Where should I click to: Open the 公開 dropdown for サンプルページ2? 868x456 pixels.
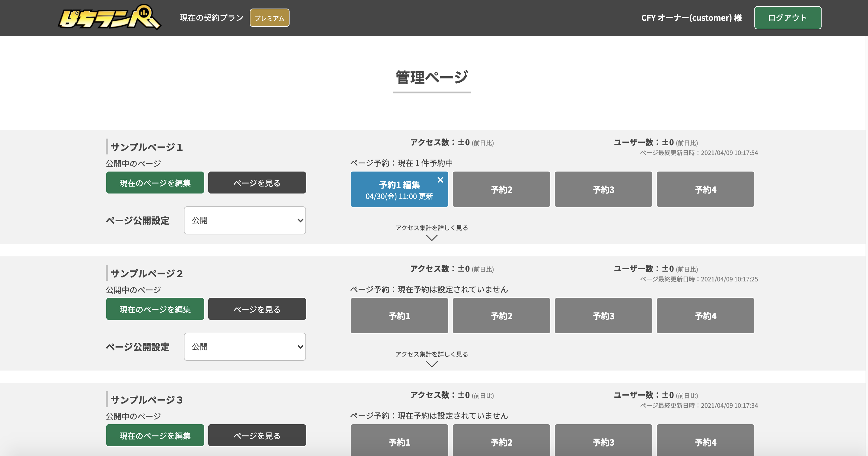pos(244,346)
